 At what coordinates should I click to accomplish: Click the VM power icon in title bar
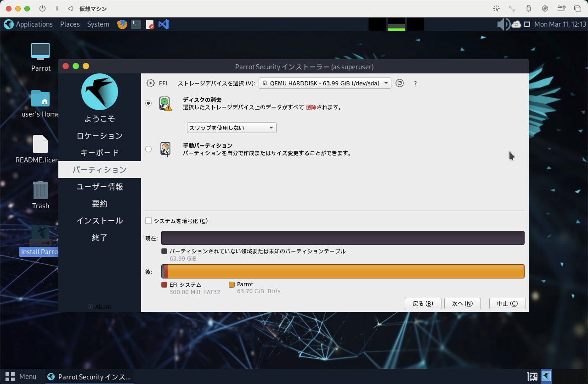click(x=43, y=9)
